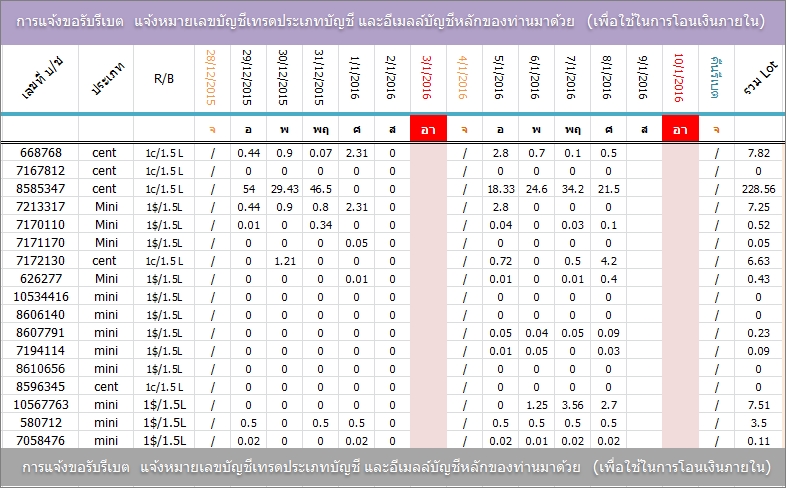Click red อา cell under 10/1/2016
The image size is (786, 488).
pos(680,129)
